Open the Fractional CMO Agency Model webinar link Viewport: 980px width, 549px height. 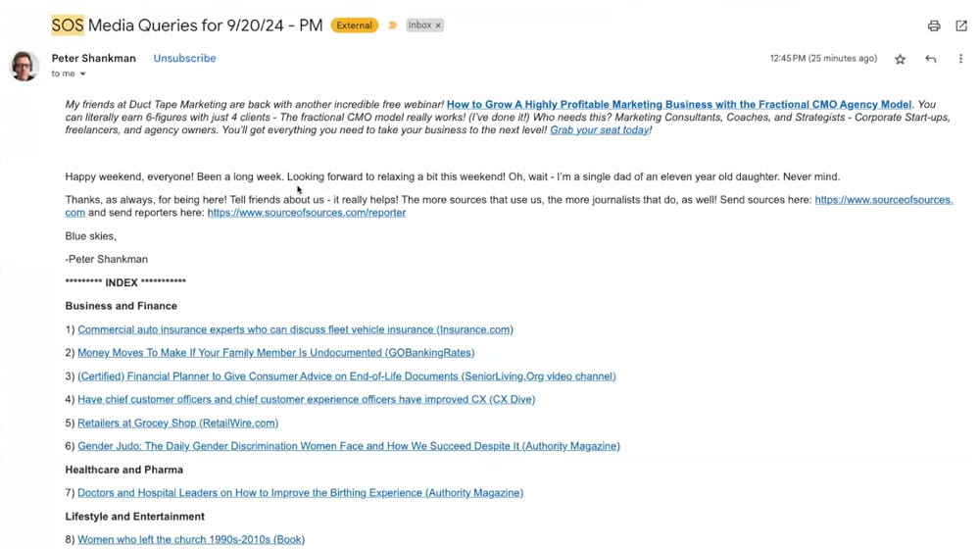tap(679, 105)
